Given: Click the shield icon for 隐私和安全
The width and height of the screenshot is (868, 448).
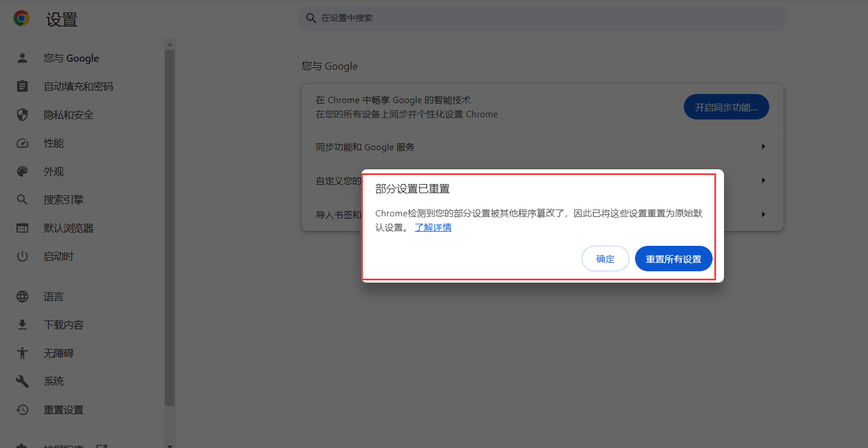Looking at the screenshot, I should (x=22, y=114).
